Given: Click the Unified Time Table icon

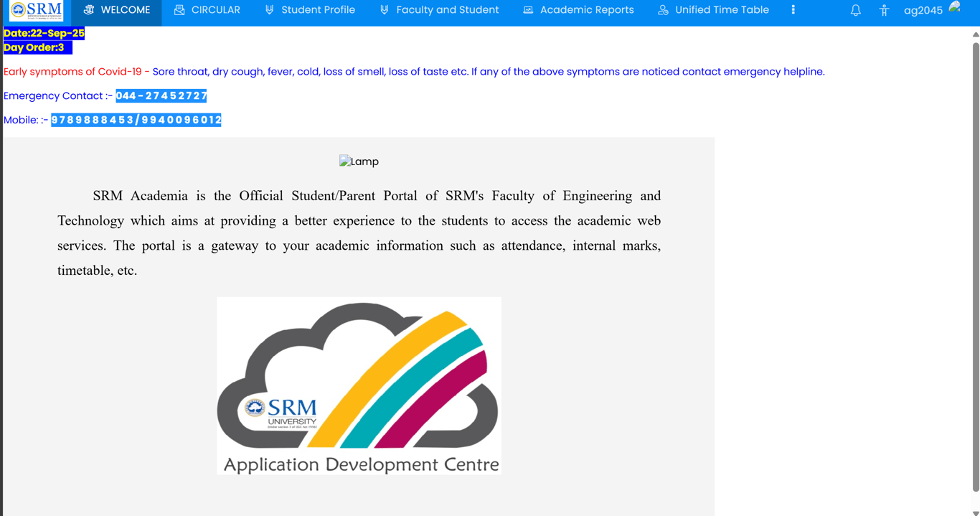Looking at the screenshot, I should pos(663,10).
